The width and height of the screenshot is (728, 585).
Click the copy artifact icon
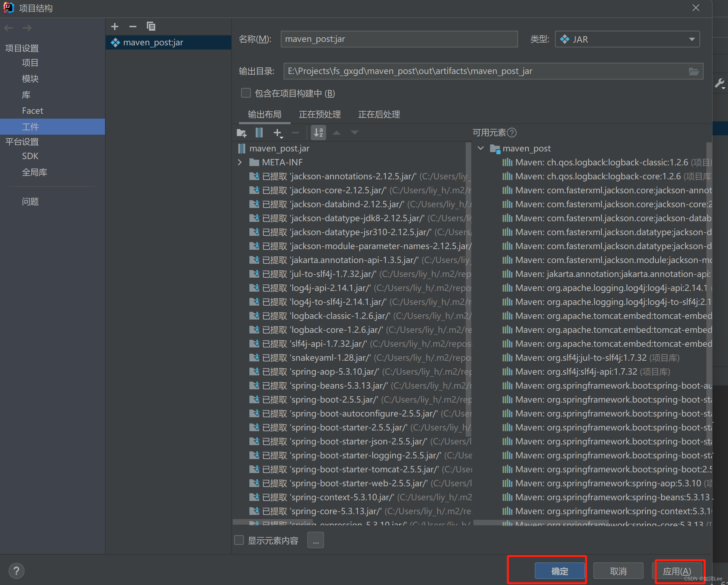[x=151, y=27]
